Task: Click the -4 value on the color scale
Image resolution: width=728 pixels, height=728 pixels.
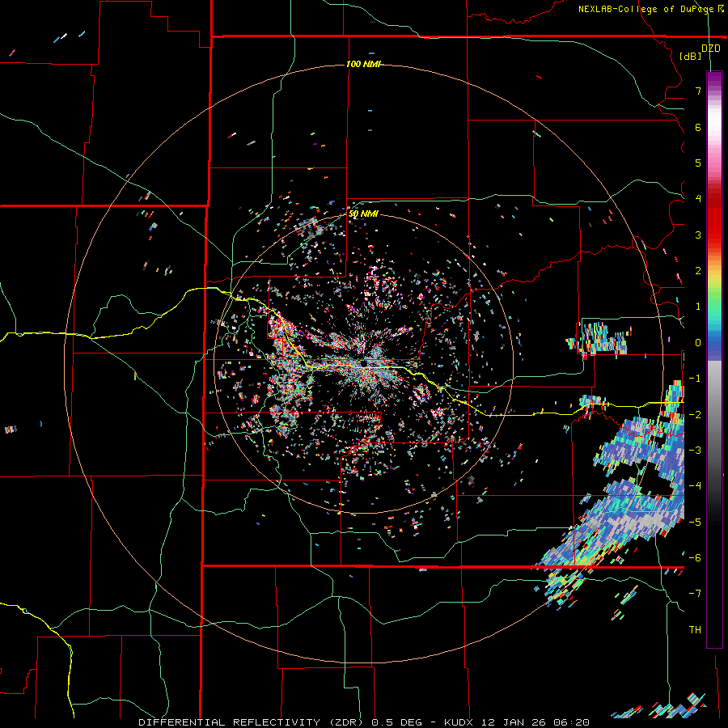Action: coord(694,486)
